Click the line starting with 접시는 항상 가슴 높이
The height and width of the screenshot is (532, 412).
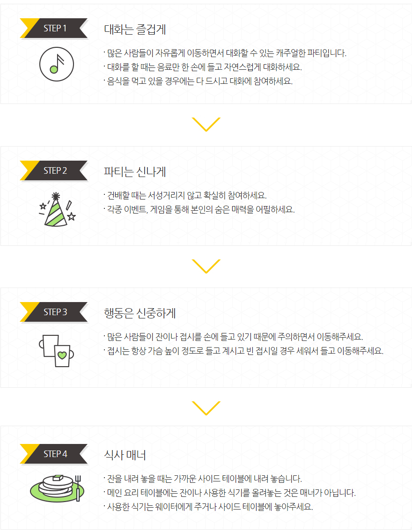point(243,351)
